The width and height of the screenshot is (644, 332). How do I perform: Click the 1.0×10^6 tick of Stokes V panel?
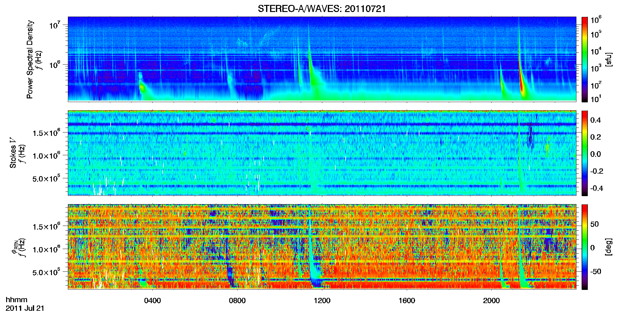(x=46, y=155)
